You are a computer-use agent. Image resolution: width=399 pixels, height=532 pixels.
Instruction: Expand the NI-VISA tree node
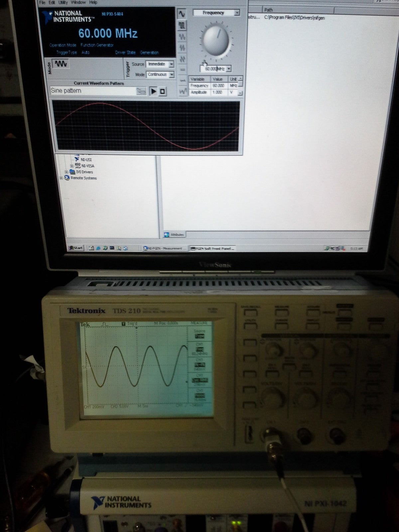tap(72, 166)
